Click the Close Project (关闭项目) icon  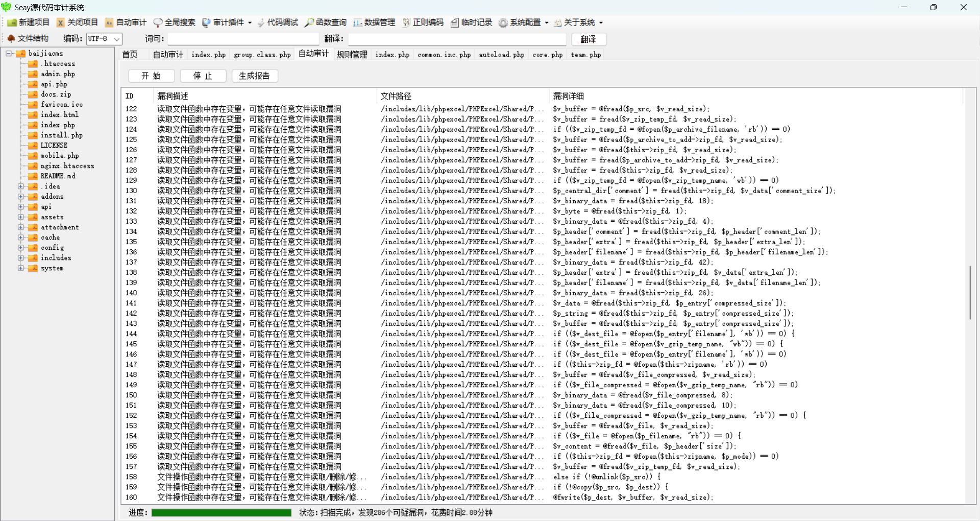point(77,22)
